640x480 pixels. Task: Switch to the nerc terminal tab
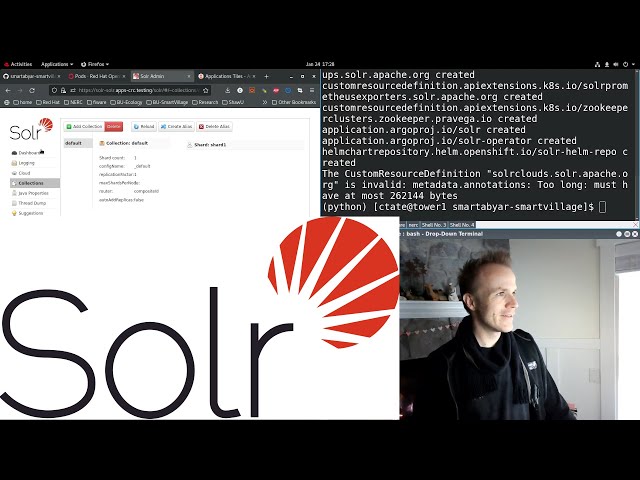413,225
